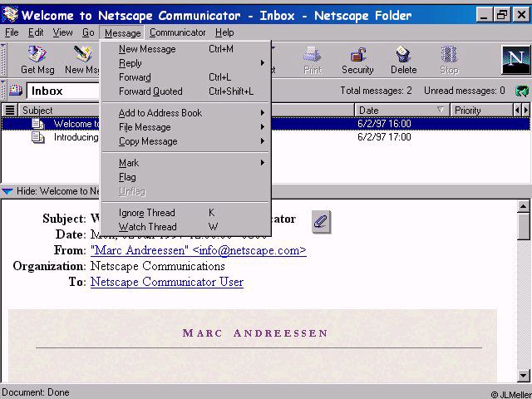This screenshot has width=532, height=399.
Task: Open the Security toolbar icon
Action: (x=357, y=60)
